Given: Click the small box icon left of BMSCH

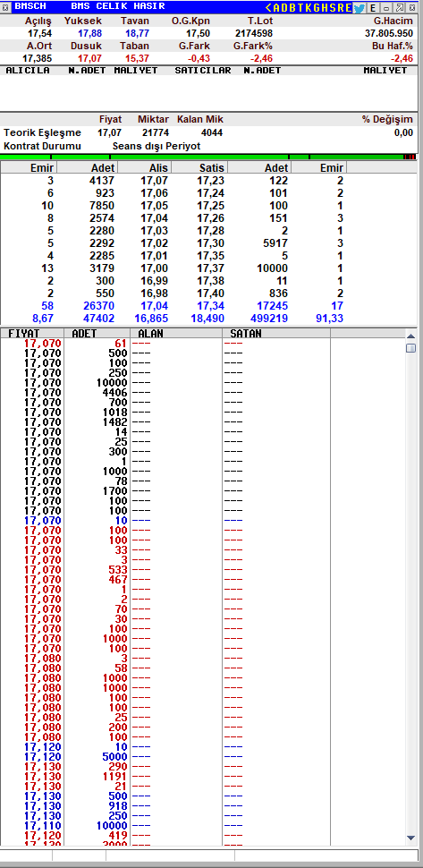Looking at the screenshot, I should (5, 7).
